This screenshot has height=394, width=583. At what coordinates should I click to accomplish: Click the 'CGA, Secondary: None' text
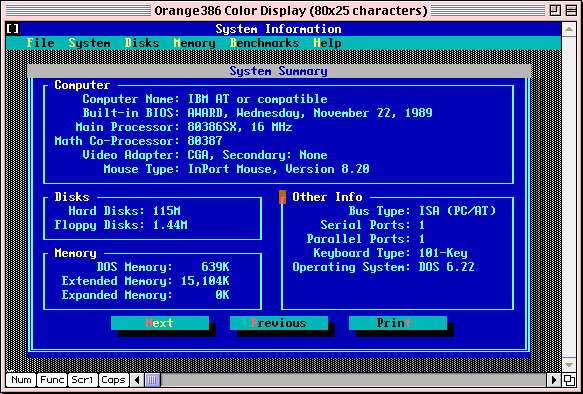(x=257, y=155)
